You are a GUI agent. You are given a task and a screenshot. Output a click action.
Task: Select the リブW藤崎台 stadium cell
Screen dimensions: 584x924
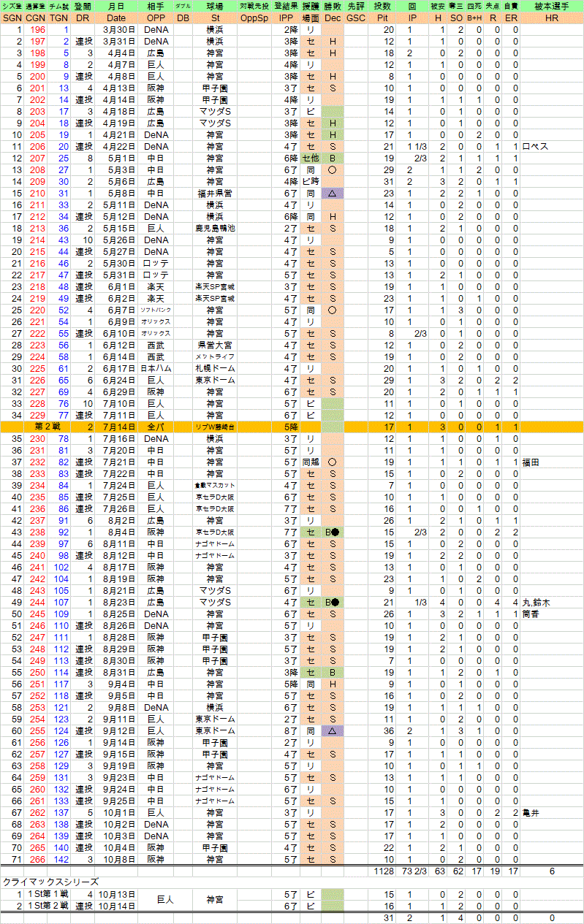tap(215, 427)
